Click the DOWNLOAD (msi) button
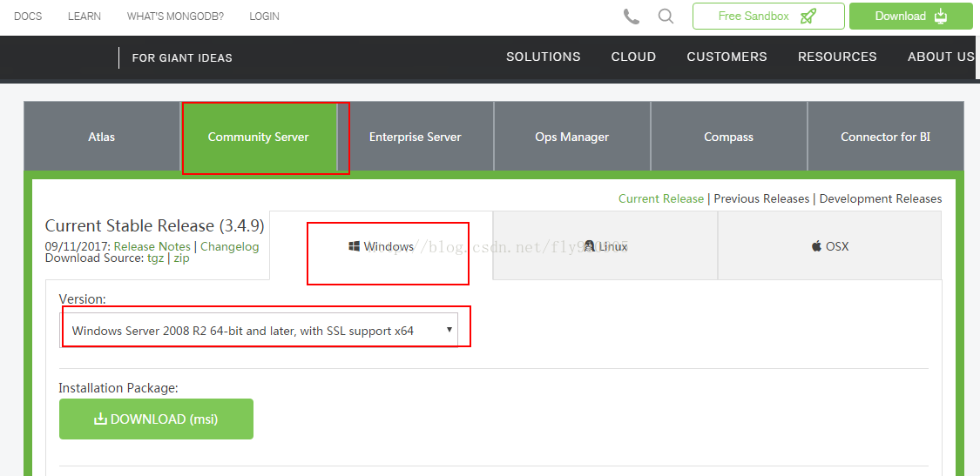 click(156, 419)
